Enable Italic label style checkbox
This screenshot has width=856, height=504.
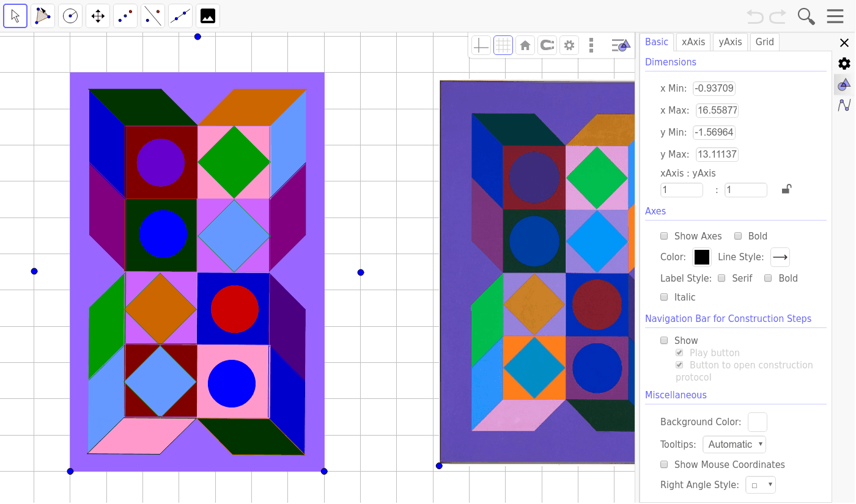[664, 297]
